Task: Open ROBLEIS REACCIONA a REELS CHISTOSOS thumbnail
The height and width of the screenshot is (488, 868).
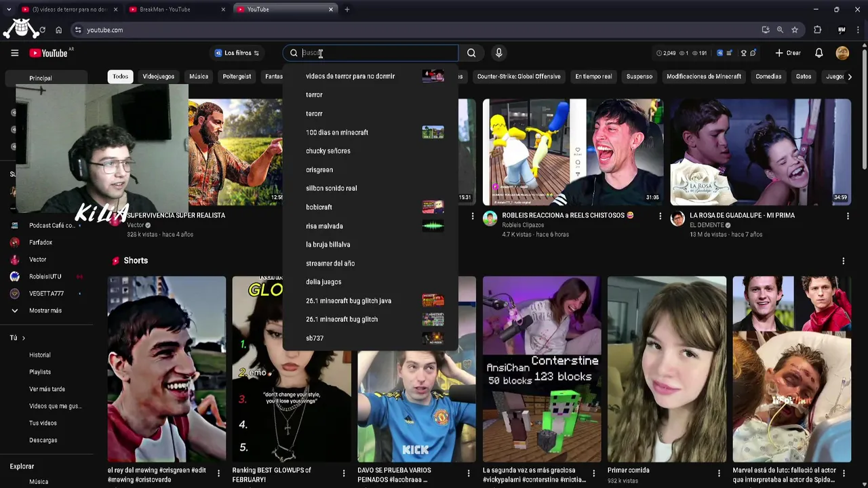Action: click(x=572, y=152)
